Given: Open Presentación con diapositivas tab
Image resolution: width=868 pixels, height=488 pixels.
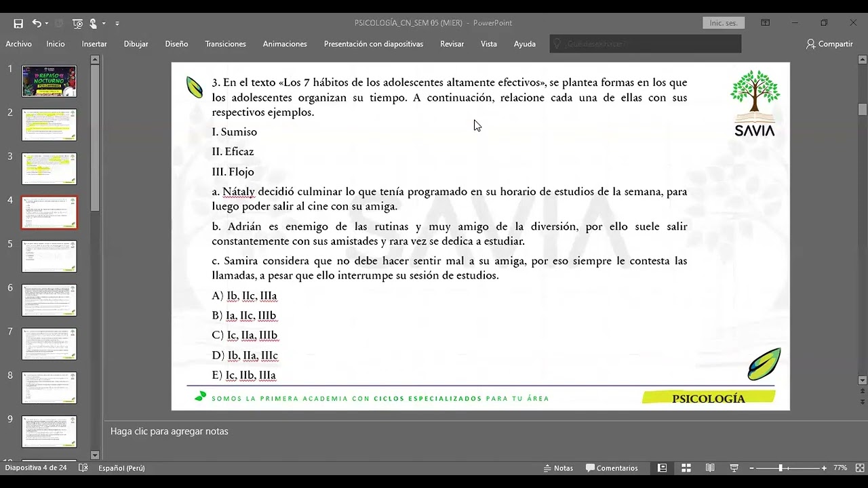Looking at the screenshot, I should [x=374, y=44].
